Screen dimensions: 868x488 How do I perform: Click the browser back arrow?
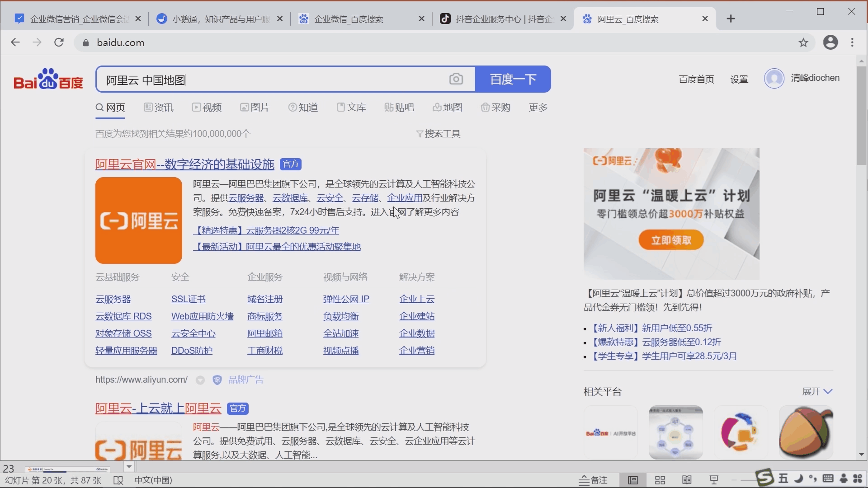(x=15, y=42)
